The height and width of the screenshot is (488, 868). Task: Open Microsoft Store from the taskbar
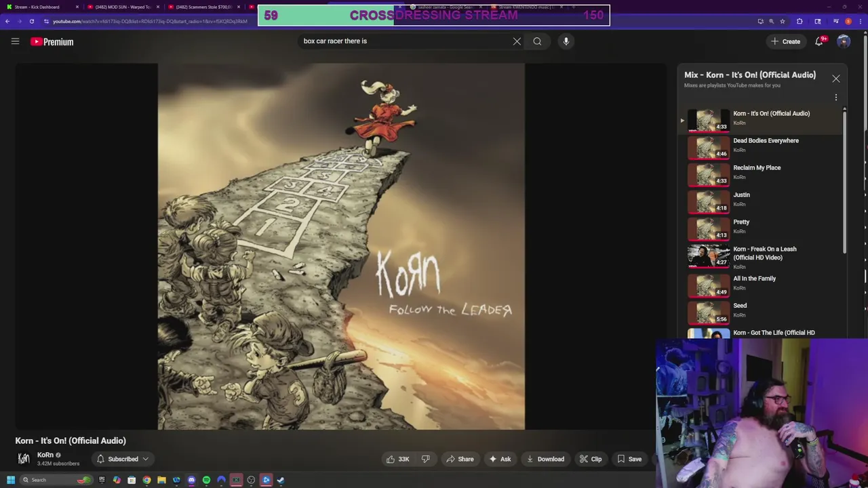pyautogui.click(x=132, y=480)
